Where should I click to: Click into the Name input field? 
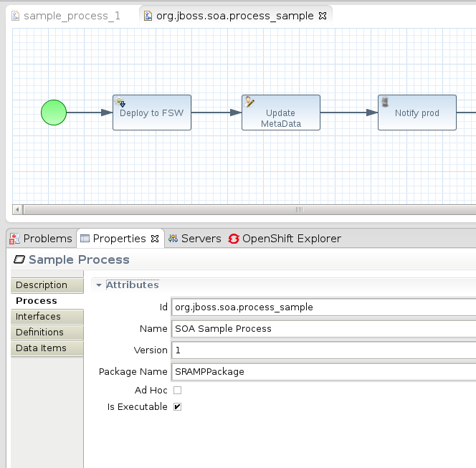323,329
